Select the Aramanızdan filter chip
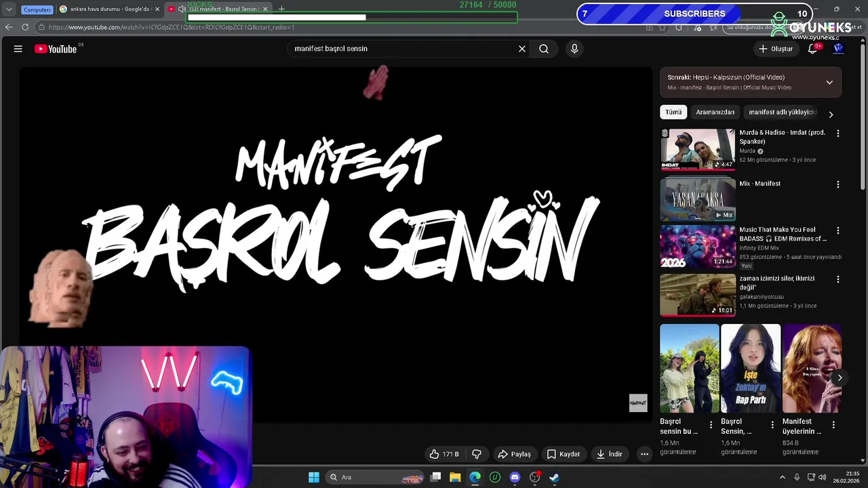 tap(715, 113)
